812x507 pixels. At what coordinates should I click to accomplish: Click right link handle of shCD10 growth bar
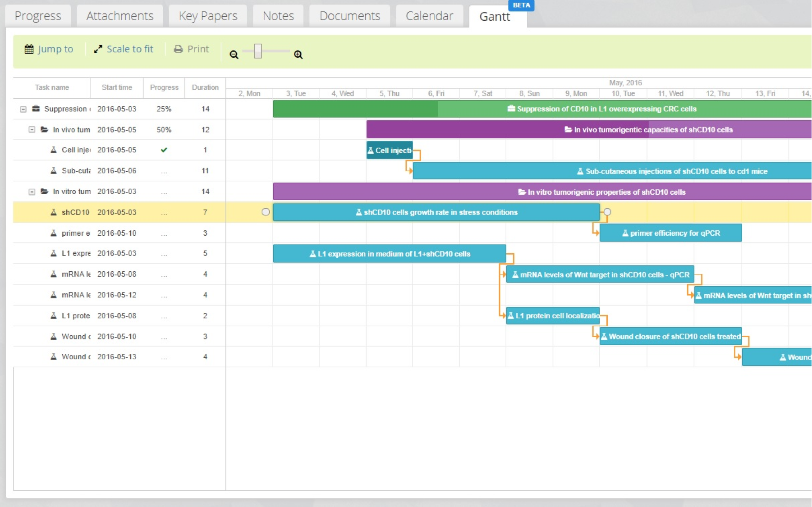tap(607, 212)
